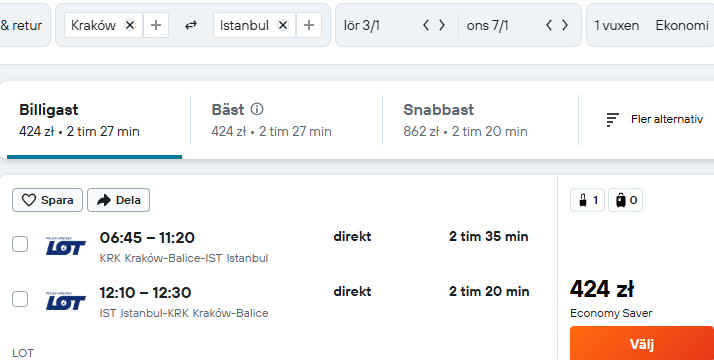Screen dimensions: 714x360
Task: Click KRK Kraków-Balice-IST Istanbul route text
Action: 184,259
